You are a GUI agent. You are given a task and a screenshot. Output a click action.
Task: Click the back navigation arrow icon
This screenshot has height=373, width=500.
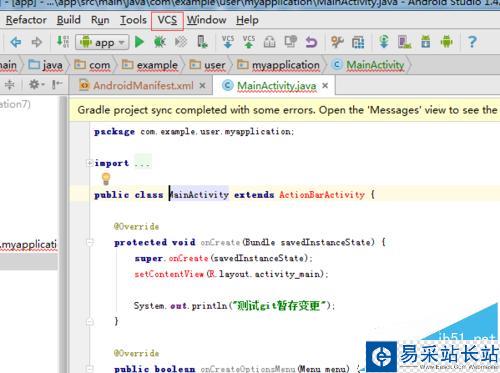[x=16, y=42]
